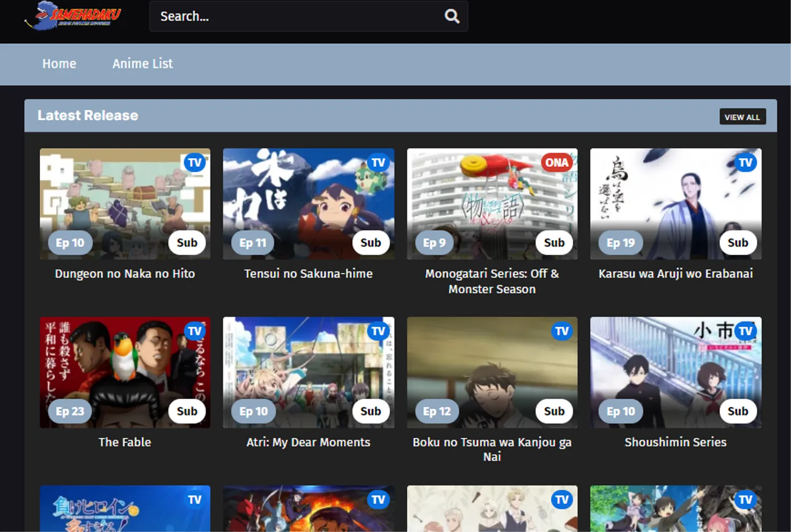Click the Ep 10 badge on Dungeon no Naka no Hito

click(70, 243)
